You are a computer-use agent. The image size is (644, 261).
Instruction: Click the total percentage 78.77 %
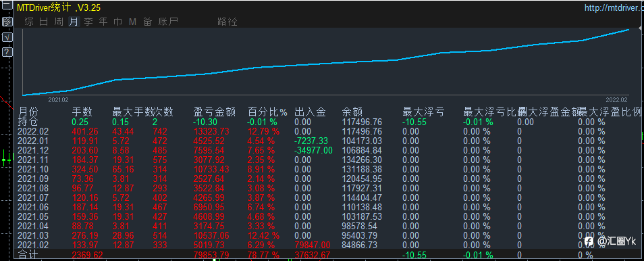tap(263, 255)
